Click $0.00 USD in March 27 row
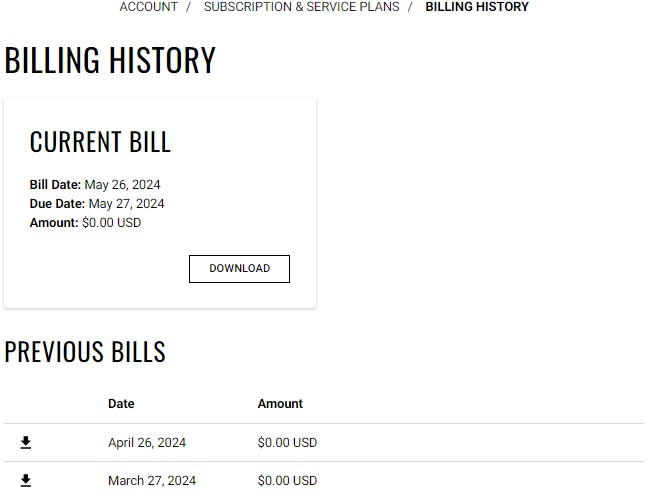The image size is (648, 500). tap(287, 481)
